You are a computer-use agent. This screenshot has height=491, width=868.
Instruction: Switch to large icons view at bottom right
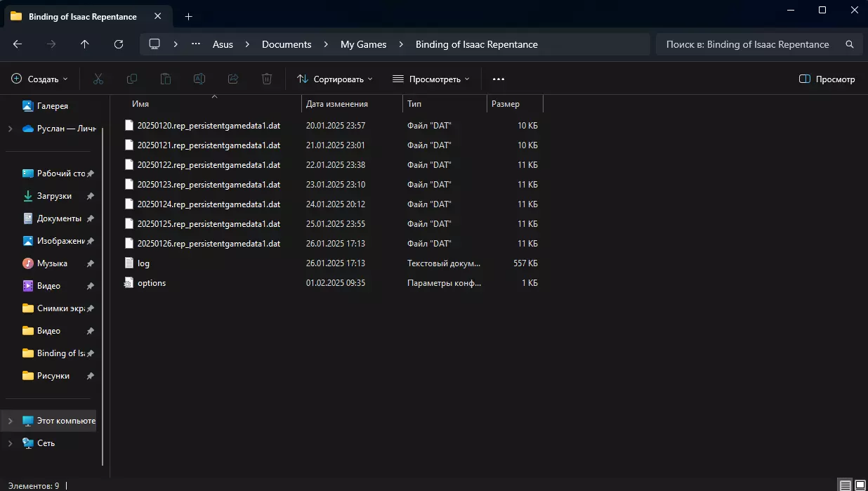tap(860, 485)
